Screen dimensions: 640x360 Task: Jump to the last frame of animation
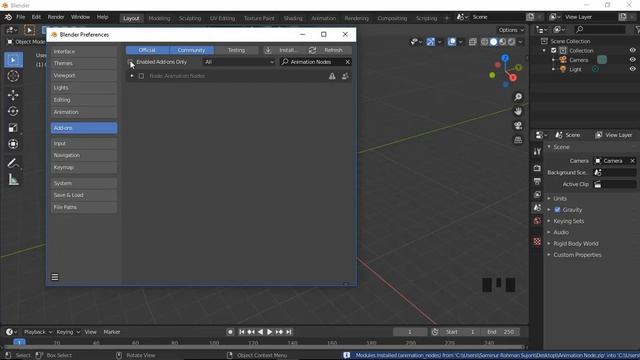coord(289,332)
